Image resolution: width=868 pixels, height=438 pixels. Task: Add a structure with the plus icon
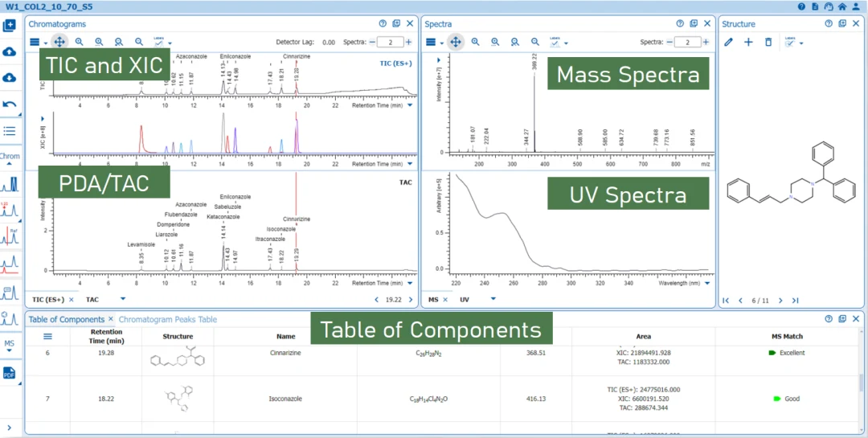pyautogui.click(x=748, y=42)
